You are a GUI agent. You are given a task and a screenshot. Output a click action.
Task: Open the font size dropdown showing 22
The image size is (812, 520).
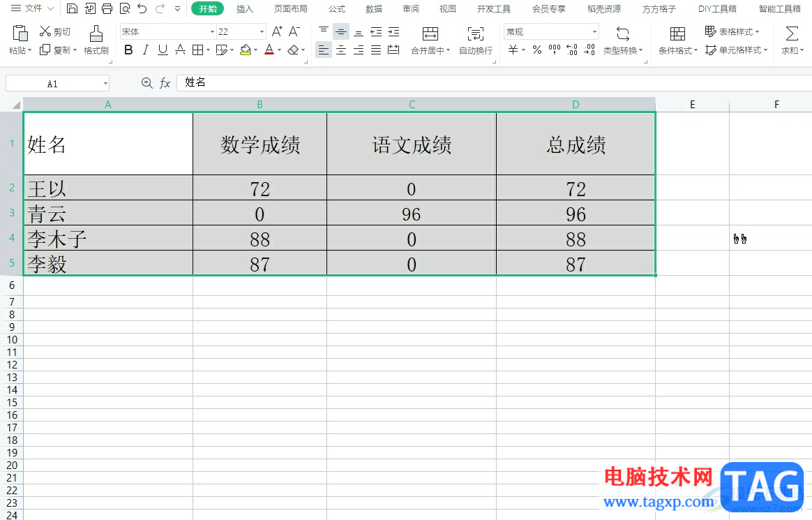(x=262, y=32)
